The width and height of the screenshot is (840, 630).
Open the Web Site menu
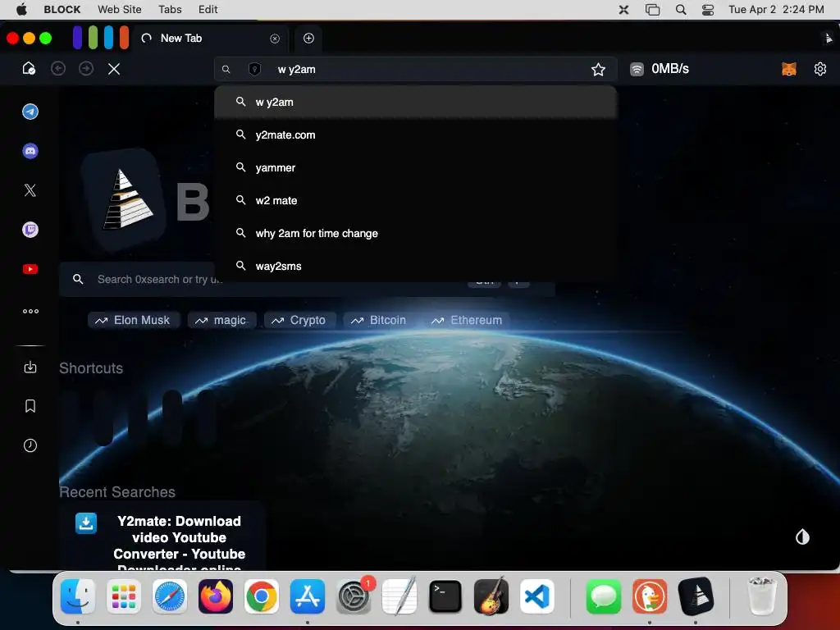coord(120,9)
